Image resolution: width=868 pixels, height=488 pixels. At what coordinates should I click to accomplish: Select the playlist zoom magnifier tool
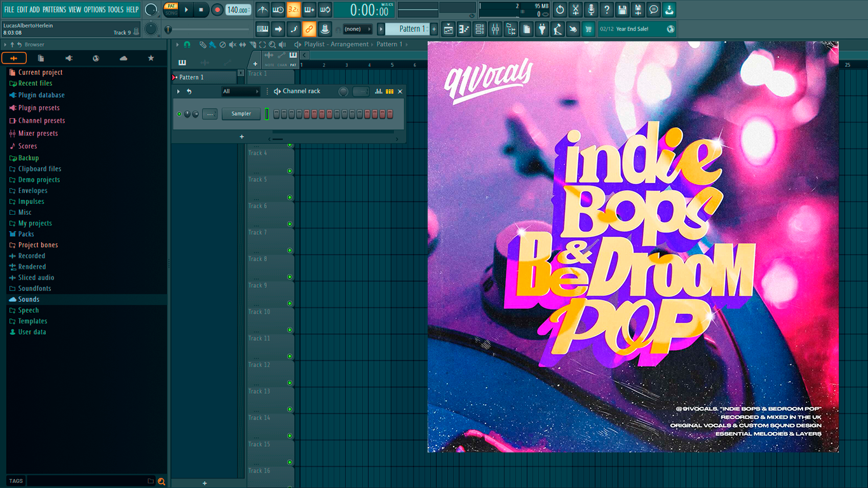coord(272,44)
